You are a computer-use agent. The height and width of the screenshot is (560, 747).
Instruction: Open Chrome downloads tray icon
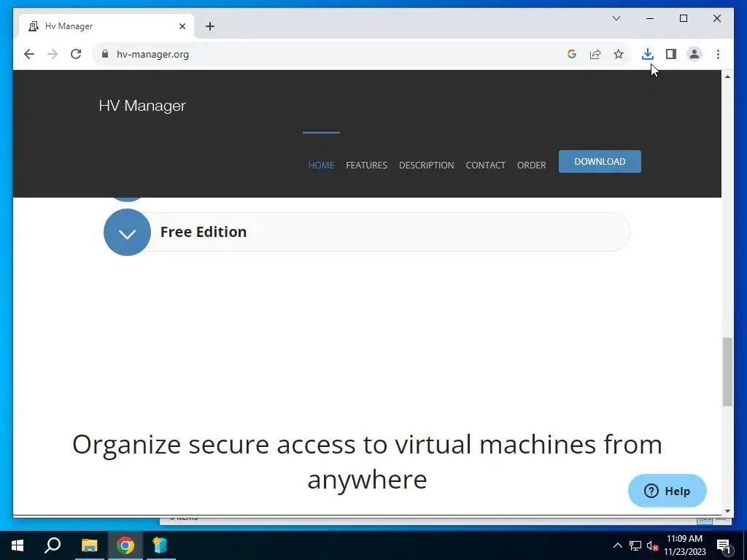648,54
